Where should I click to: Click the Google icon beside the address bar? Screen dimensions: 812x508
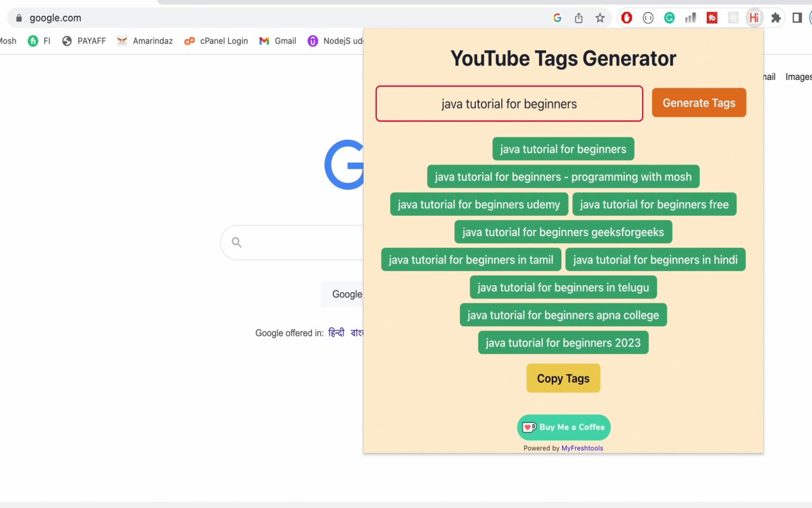coord(557,18)
